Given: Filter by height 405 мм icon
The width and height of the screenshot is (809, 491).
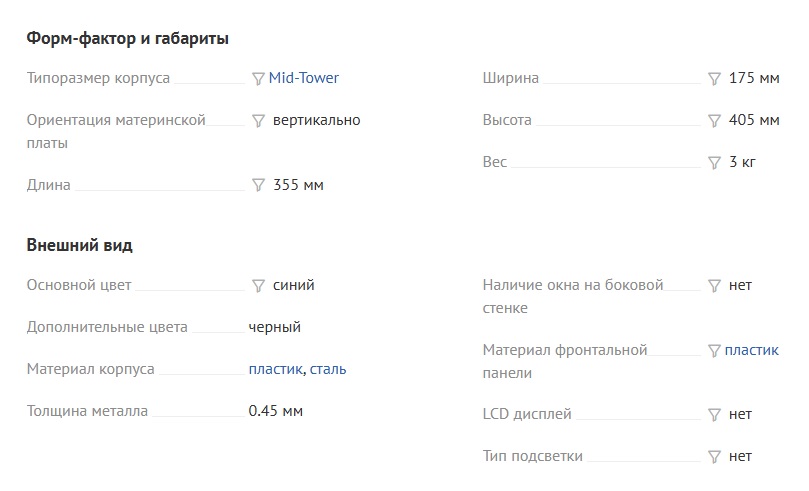Looking at the screenshot, I should tap(714, 120).
